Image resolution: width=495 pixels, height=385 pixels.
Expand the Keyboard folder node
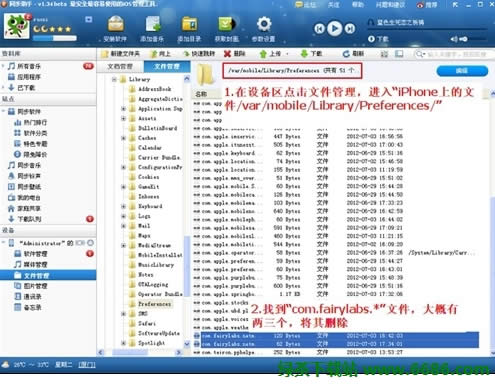pyautogui.click(x=124, y=206)
